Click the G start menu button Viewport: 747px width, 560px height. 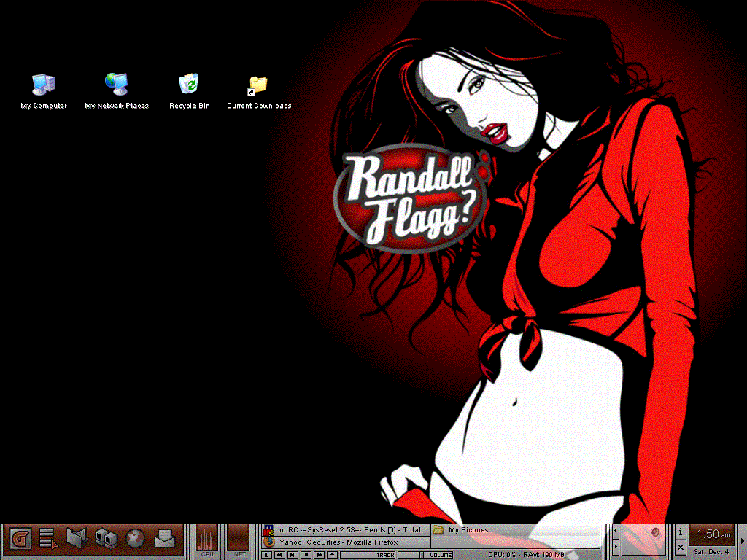(x=20, y=539)
